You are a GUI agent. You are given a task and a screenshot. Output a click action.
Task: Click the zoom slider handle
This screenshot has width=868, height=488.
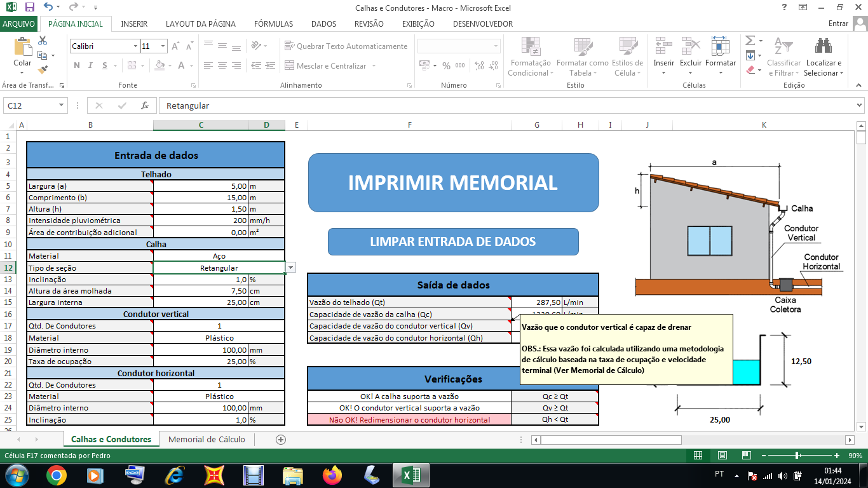[797, 456]
